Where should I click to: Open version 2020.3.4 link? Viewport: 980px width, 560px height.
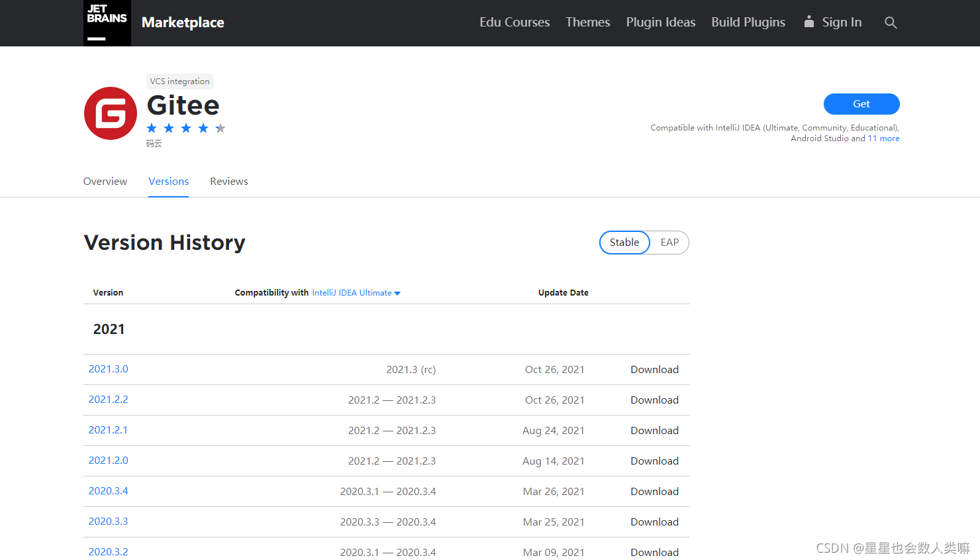click(x=109, y=491)
